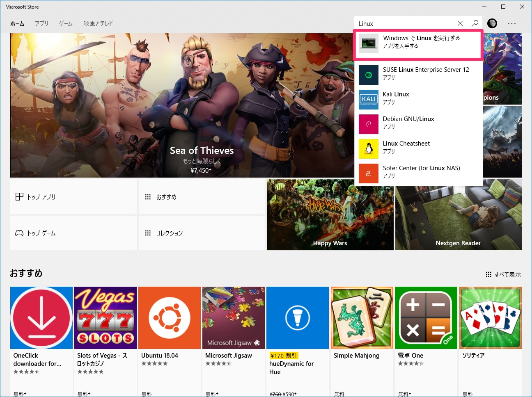Choose the Kali Linux suggestion text

tap(396, 94)
